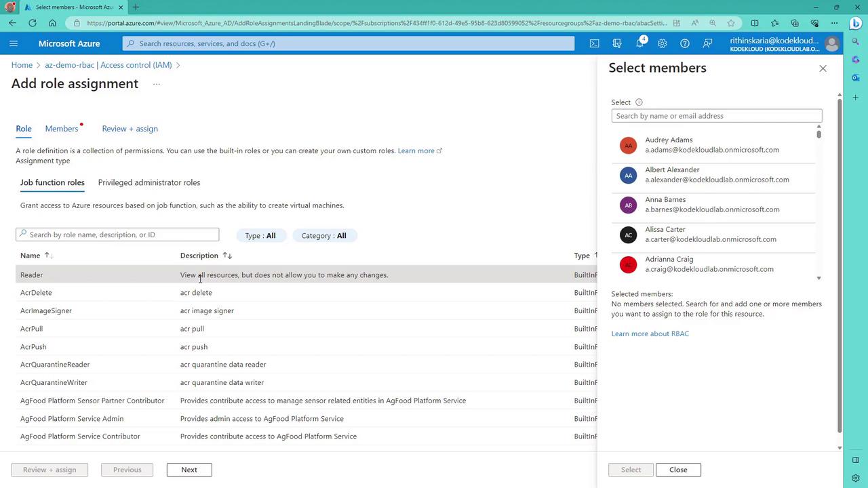Select the AcrQuarantineWriter role row

[x=305, y=382]
